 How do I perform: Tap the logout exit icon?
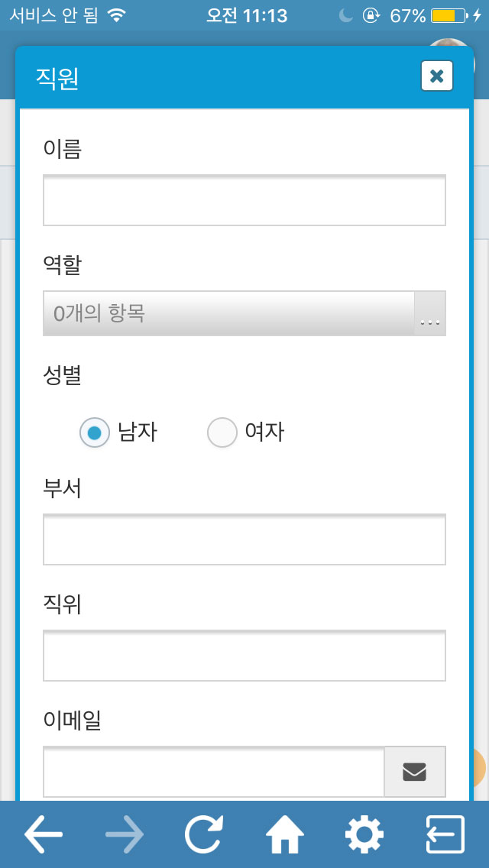pos(445,834)
